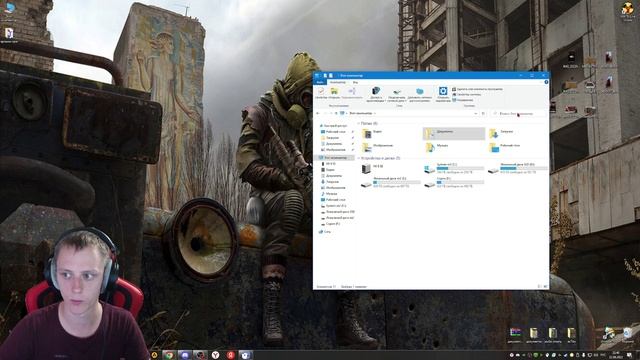Click the Explorer search field
640x360 pixels.
(x=518, y=113)
